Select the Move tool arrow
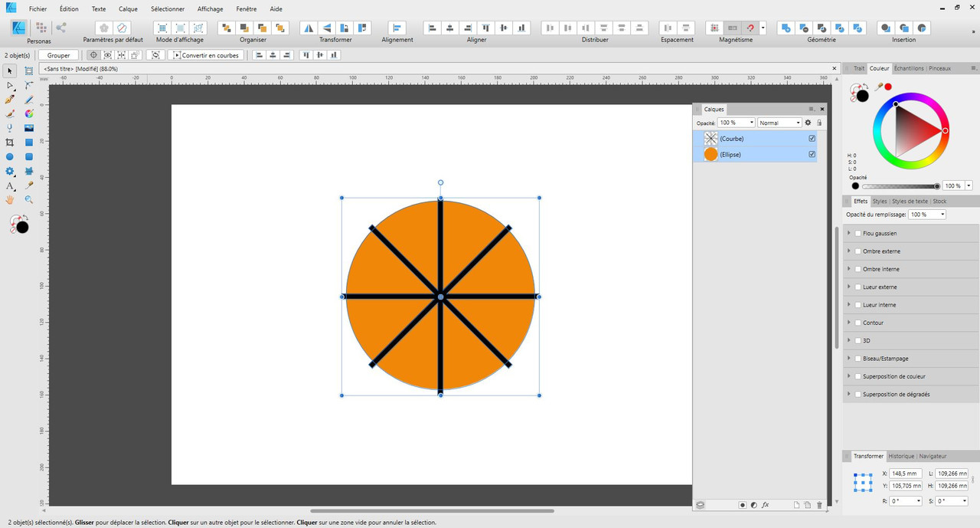The width and height of the screenshot is (980, 528). pyautogui.click(x=10, y=71)
